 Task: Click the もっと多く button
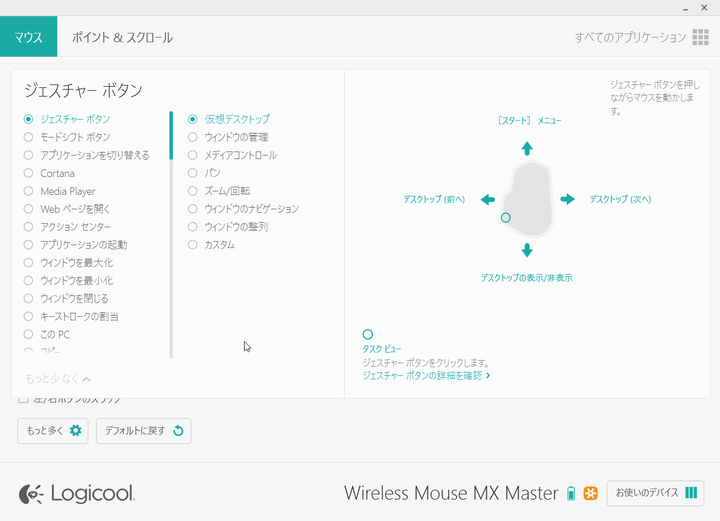(x=53, y=431)
